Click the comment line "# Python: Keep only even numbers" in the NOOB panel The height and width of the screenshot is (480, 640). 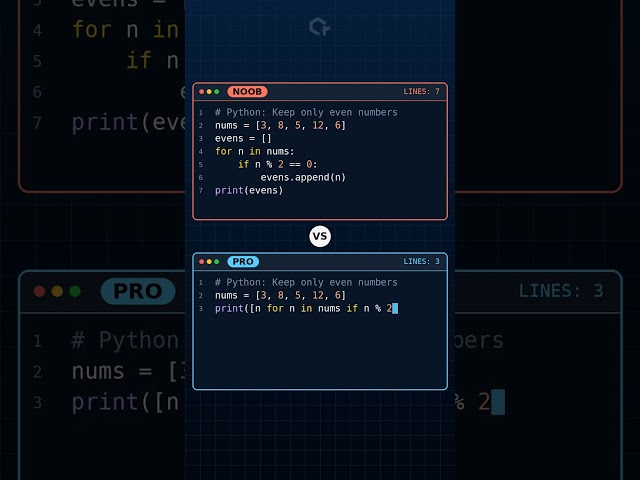(x=306, y=112)
